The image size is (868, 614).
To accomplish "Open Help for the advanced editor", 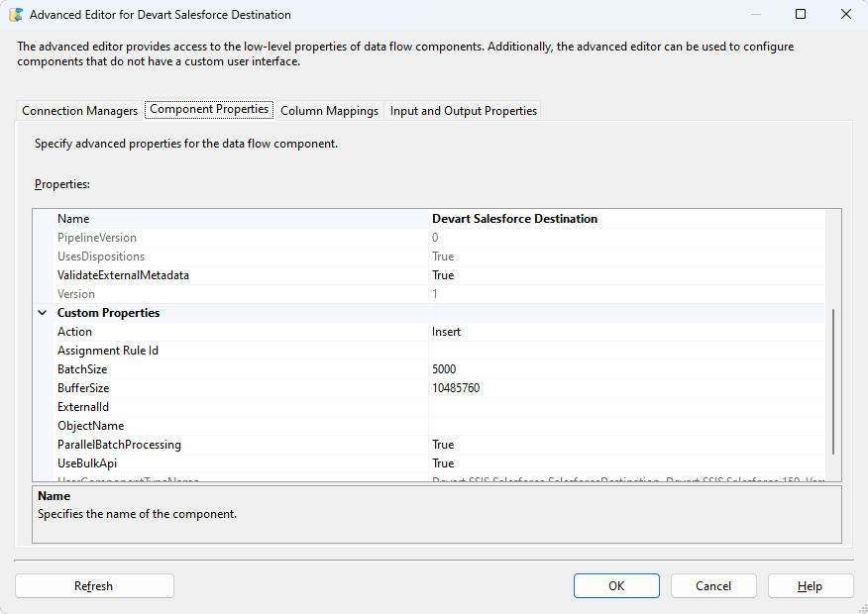I will coord(810,586).
